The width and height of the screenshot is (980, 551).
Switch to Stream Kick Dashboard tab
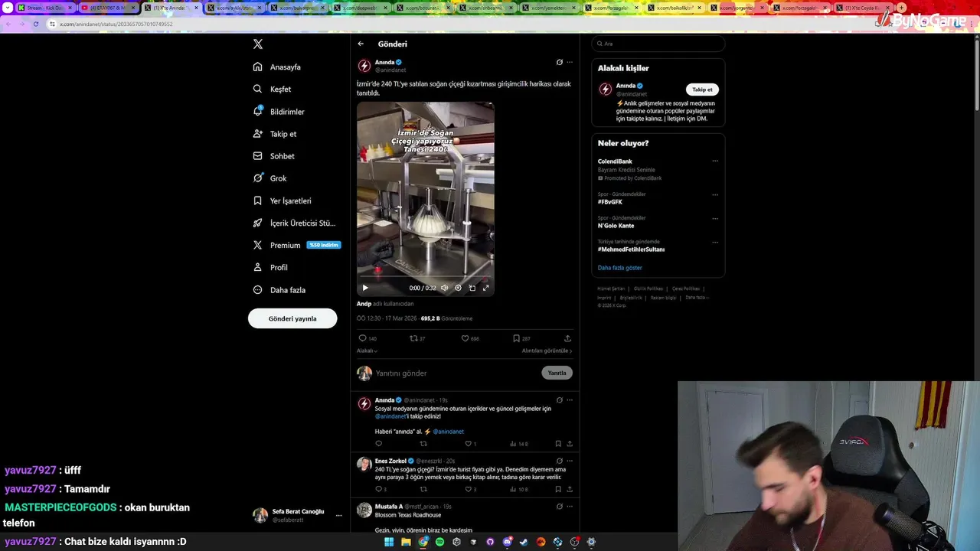click(x=45, y=8)
